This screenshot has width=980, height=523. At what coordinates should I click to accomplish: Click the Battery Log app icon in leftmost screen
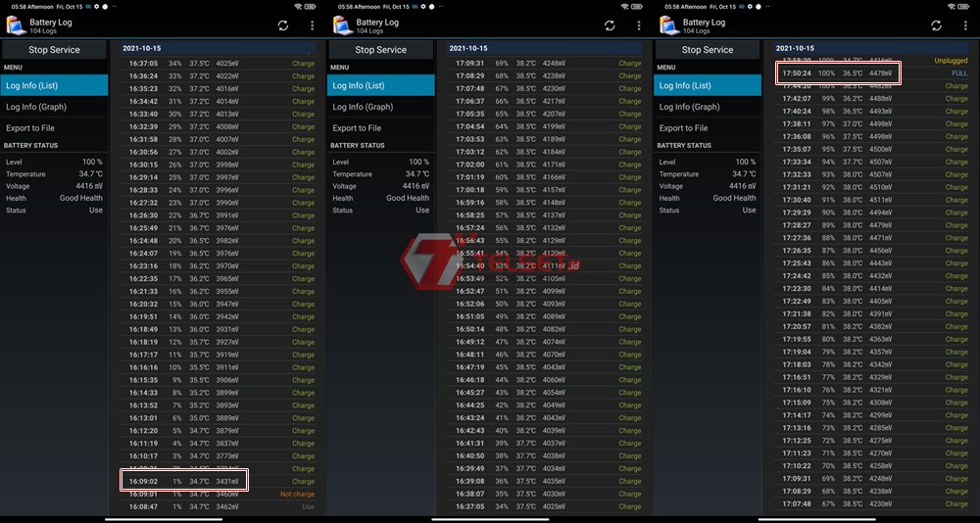tap(16, 25)
